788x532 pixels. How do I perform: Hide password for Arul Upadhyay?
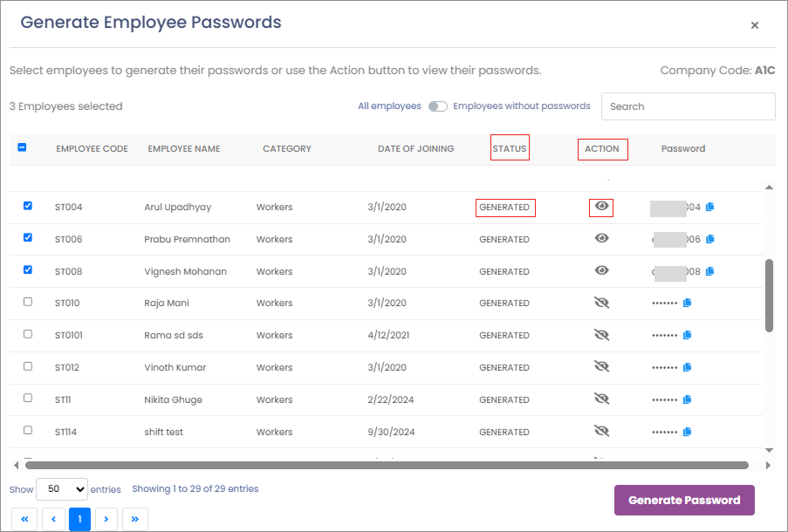[x=601, y=207]
